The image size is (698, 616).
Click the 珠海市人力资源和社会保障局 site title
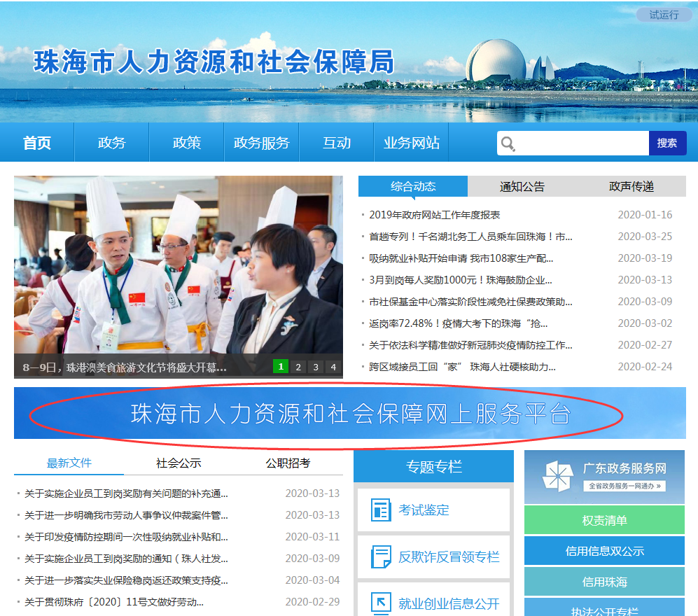pos(214,62)
